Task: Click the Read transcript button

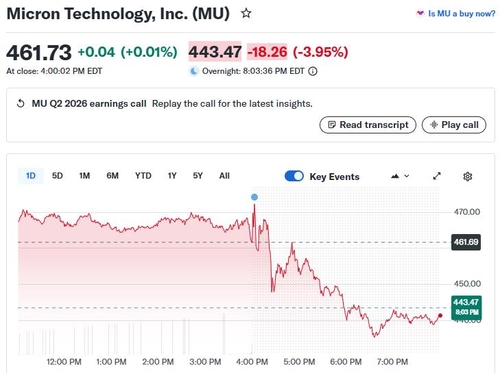Action: (x=368, y=125)
